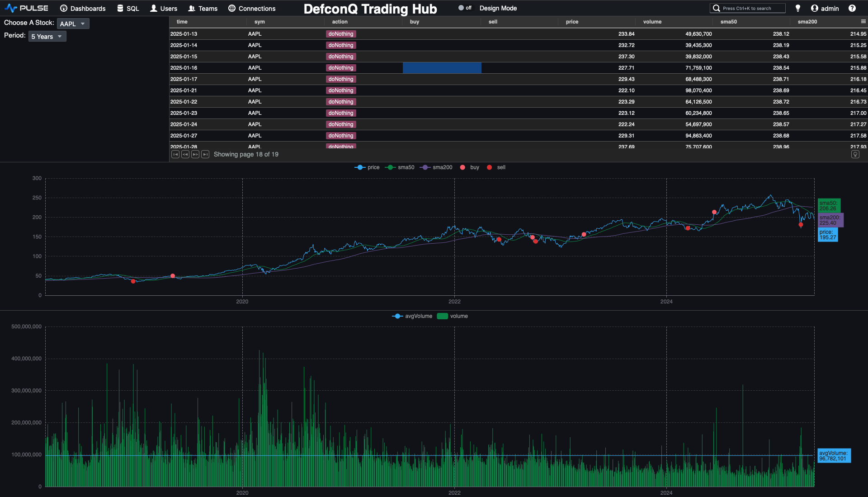Open the admin user menu

[826, 8]
